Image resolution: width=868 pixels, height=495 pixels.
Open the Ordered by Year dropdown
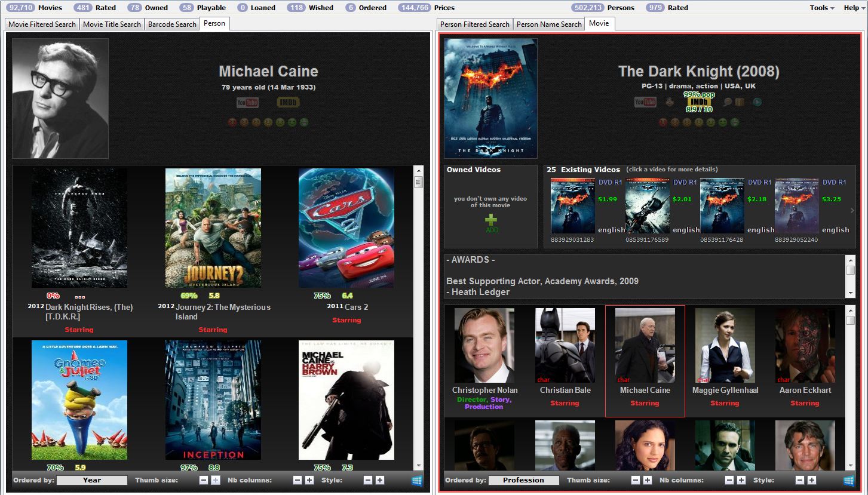(92, 480)
